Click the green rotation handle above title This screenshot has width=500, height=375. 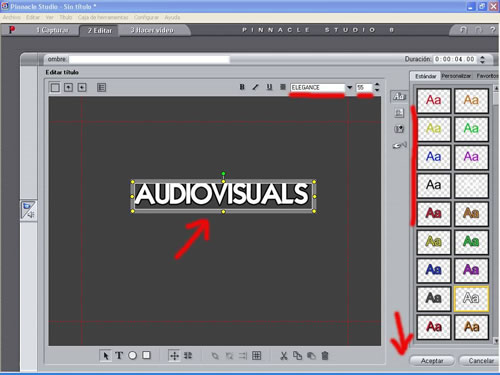[223, 174]
